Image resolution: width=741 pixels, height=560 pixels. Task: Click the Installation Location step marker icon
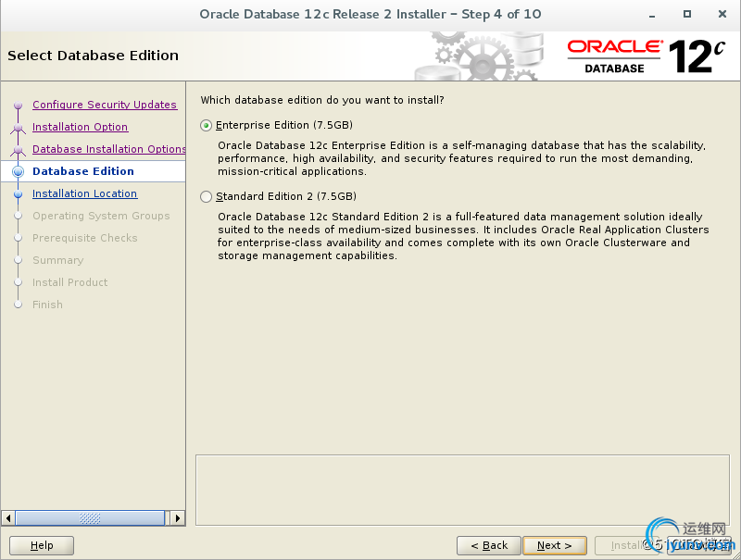click(18, 193)
